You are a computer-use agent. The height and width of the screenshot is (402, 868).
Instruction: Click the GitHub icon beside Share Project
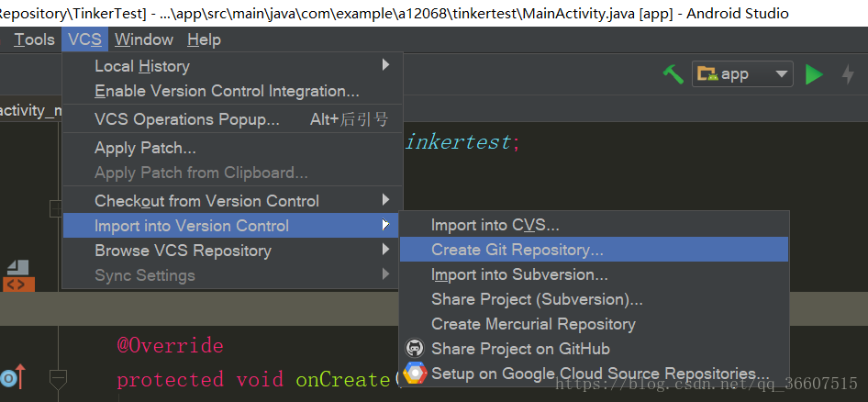(415, 348)
